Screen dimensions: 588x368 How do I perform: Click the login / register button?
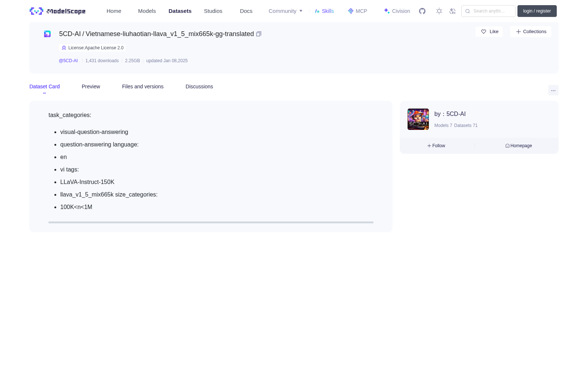[x=537, y=11]
